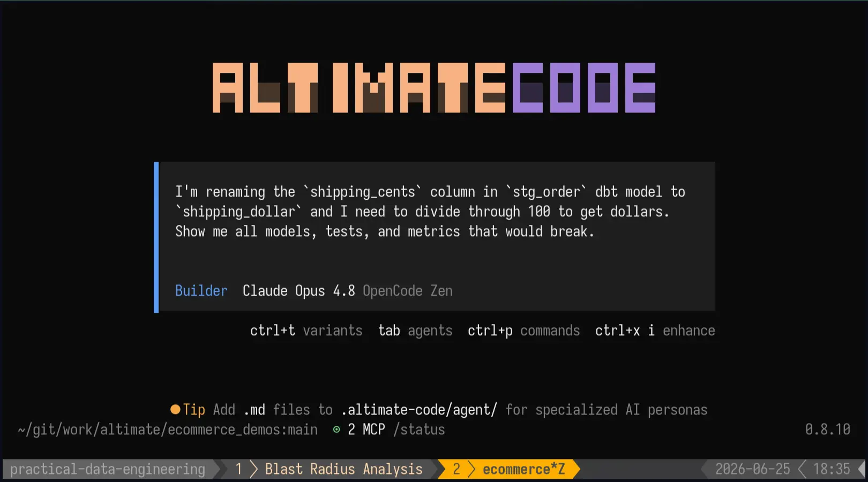Switch to Blast Radius Analysis tmux window
868x482 pixels.
tap(344, 469)
